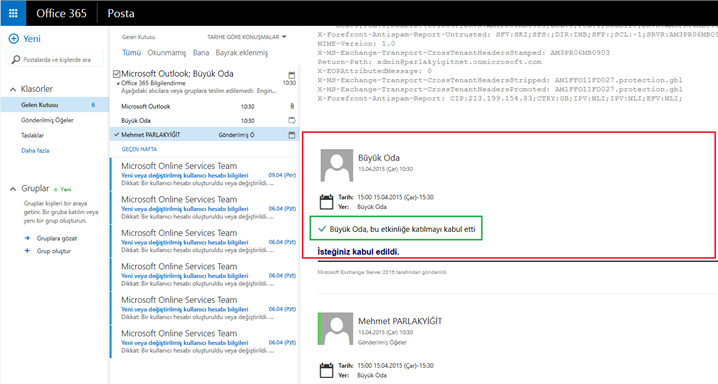Click unread count 6 beside Gelen Kutusu
The image size is (718, 384).
point(93,105)
